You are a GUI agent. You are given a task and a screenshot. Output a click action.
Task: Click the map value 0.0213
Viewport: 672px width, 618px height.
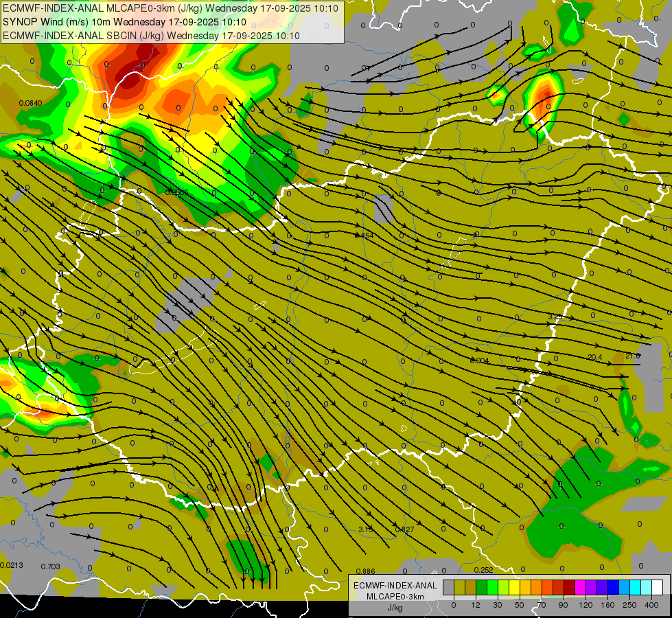click(12, 565)
